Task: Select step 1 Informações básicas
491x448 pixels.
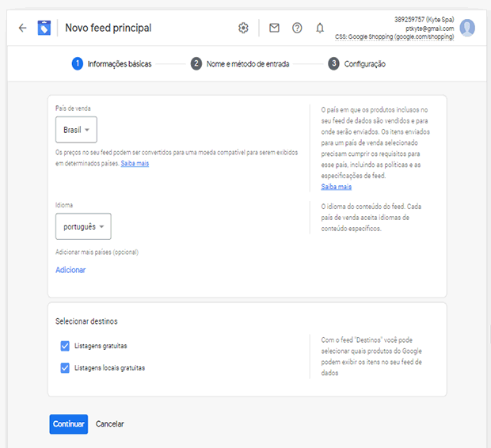Action: point(112,64)
